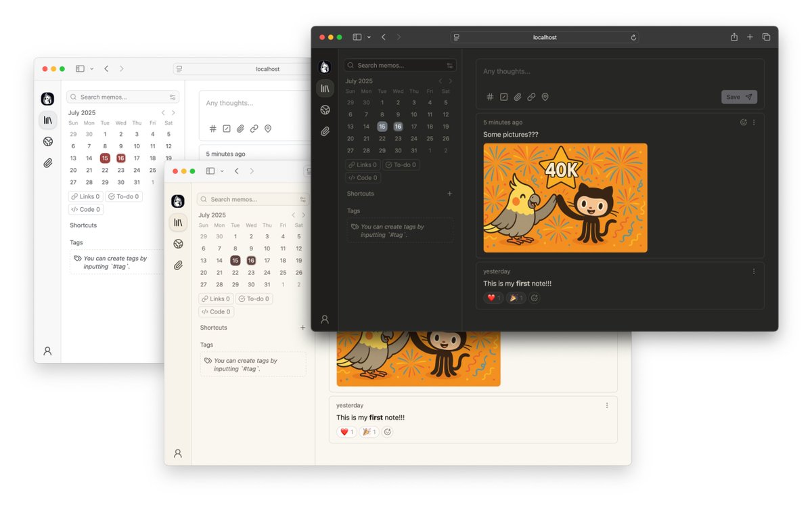
Task: Toggle party popper reaction in beige window note
Action: click(x=369, y=432)
